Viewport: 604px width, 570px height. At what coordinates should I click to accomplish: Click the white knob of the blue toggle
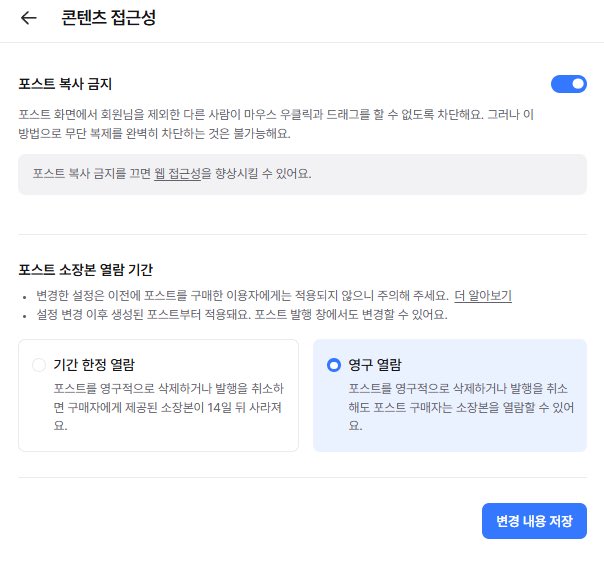tap(578, 84)
